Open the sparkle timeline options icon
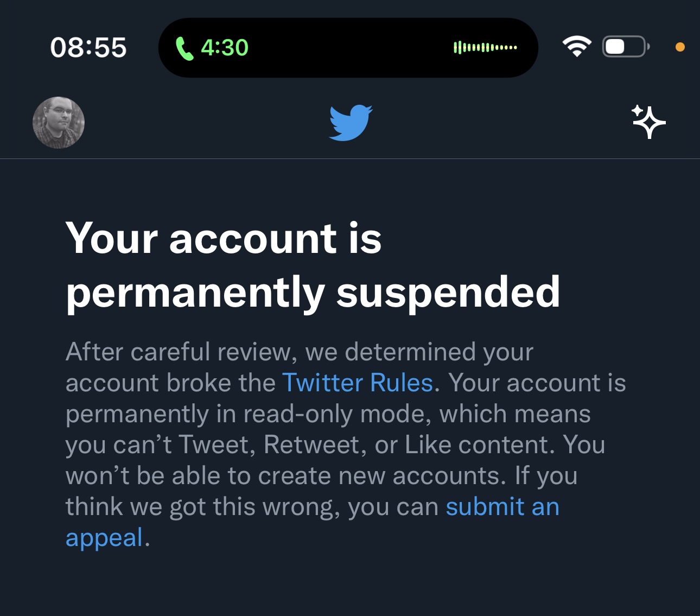 (x=648, y=122)
